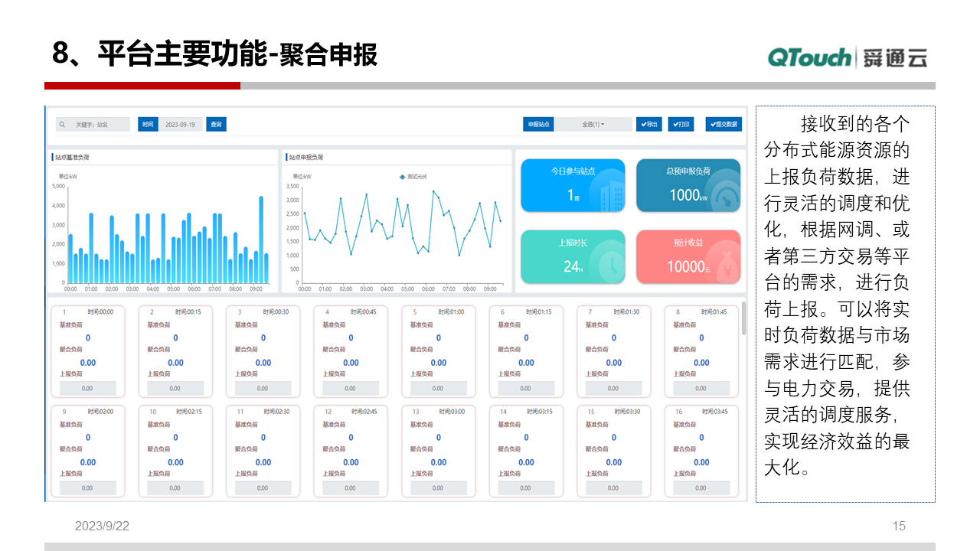Select the 今日参与站点 statistics card

pos(573,185)
